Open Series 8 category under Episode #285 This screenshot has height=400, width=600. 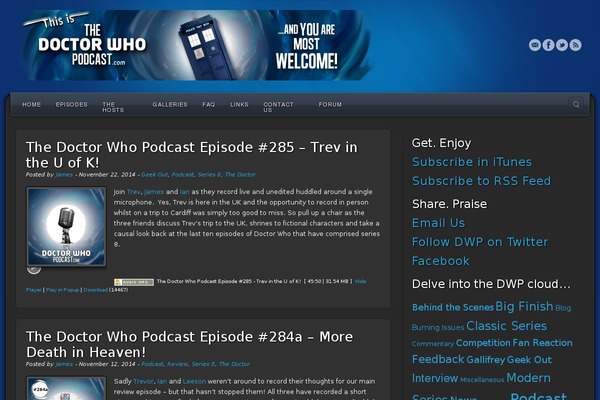coord(209,175)
